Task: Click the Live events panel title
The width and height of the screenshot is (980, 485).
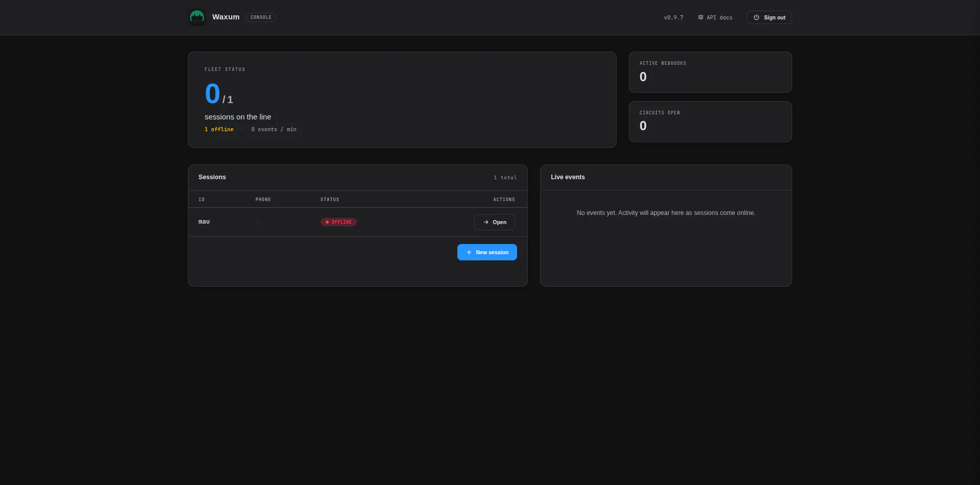Action: click(x=568, y=177)
